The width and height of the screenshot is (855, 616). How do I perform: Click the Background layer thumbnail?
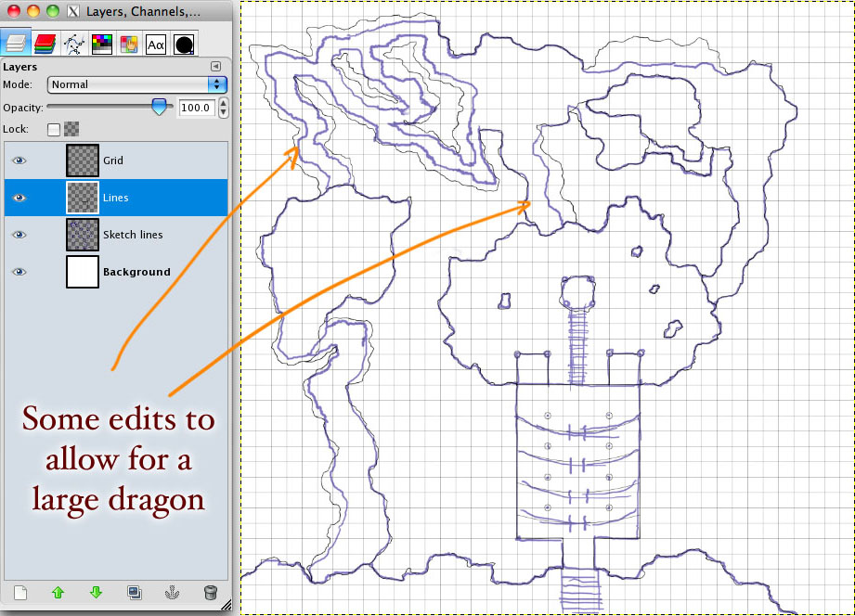[x=83, y=272]
